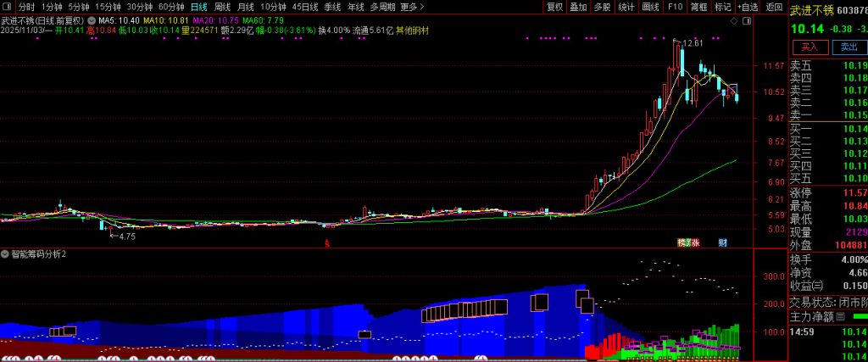This screenshot has width=868, height=362.
Task: Click the 返回 back button
Action: [x=774, y=7]
